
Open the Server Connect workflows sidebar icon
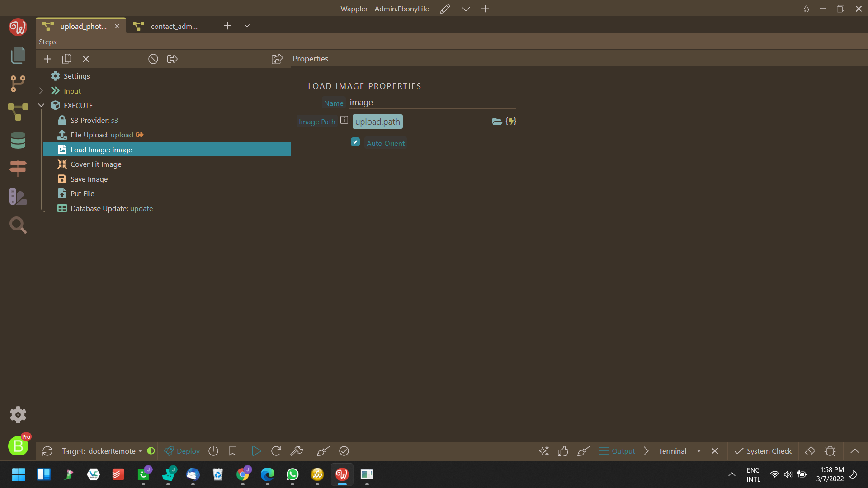(18, 112)
